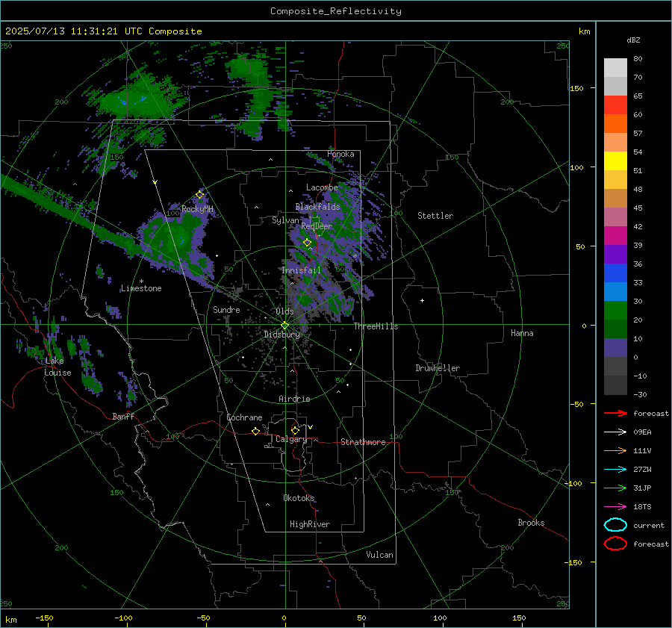Screen dimensions: 672x628
Task: Click the Ponoka city label
Action: (x=340, y=154)
